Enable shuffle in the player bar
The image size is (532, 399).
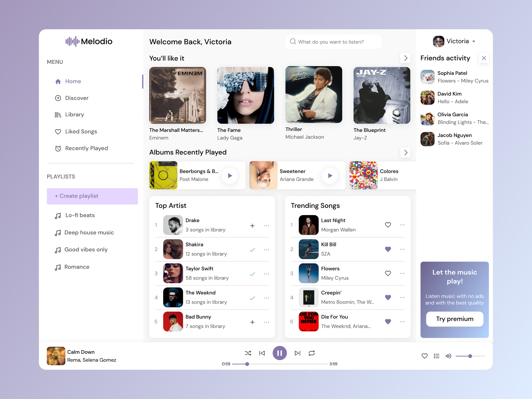[x=248, y=353]
